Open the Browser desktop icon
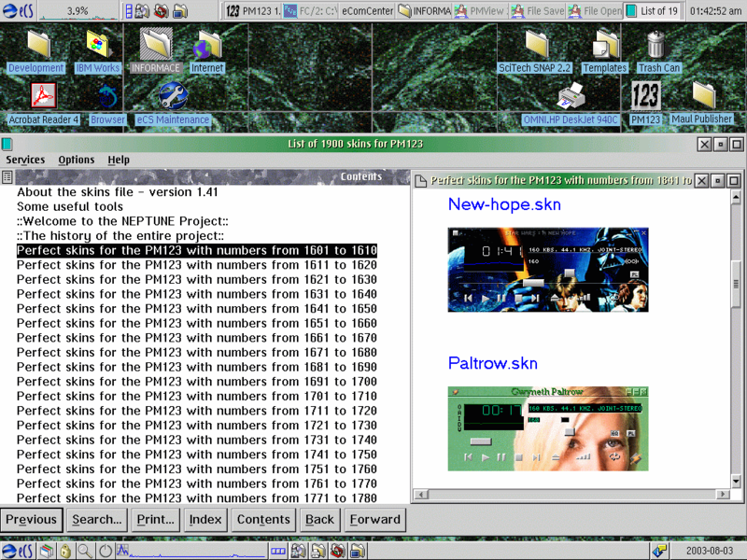 (x=107, y=97)
